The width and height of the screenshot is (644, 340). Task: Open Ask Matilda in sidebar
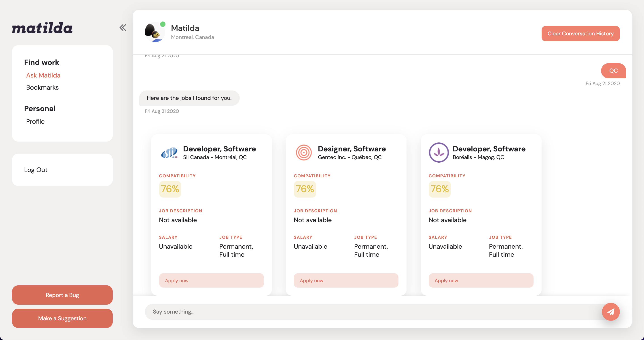tap(43, 75)
